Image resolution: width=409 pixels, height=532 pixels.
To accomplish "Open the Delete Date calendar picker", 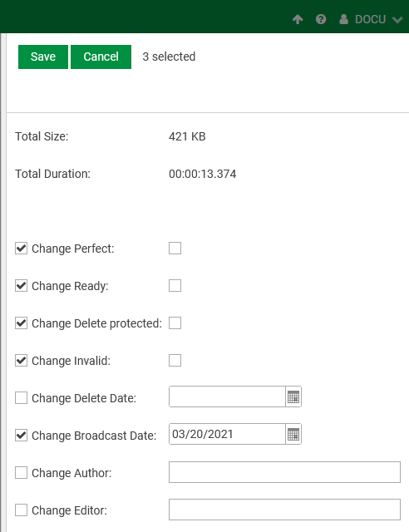I will pyautogui.click(x=293, y=397).
